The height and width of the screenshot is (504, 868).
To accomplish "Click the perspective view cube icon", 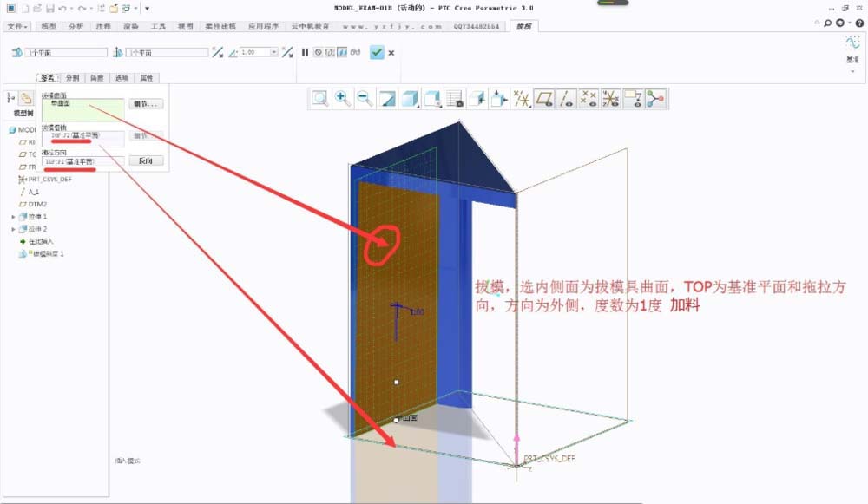I will 499,99.
